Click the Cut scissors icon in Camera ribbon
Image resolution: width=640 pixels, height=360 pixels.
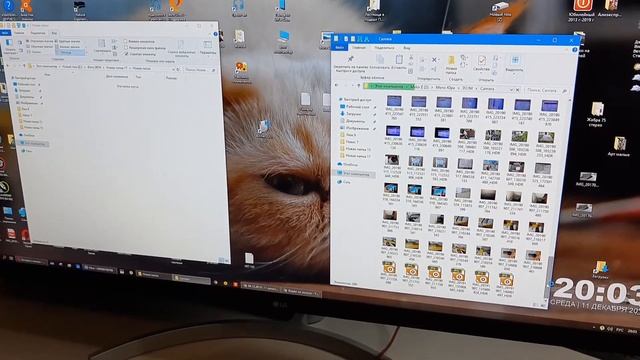(411, 57)
